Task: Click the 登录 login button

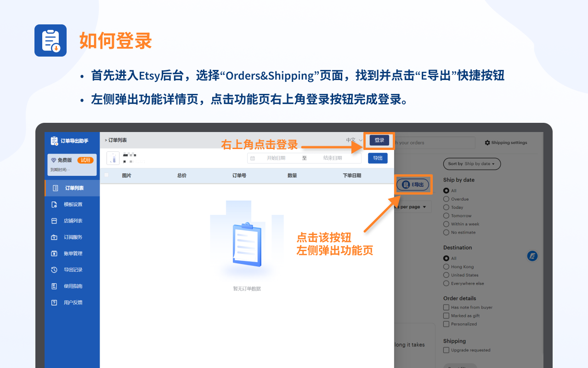Action: [x=379, y=140]
